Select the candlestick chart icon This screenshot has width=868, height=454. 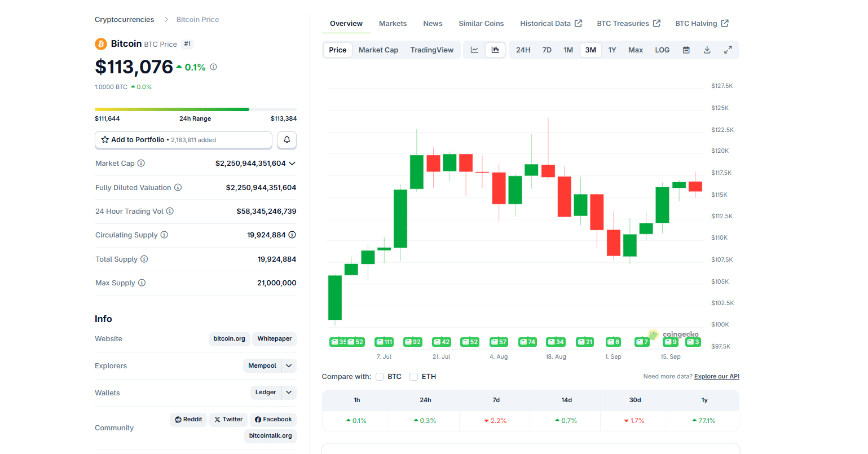(495, 50)
